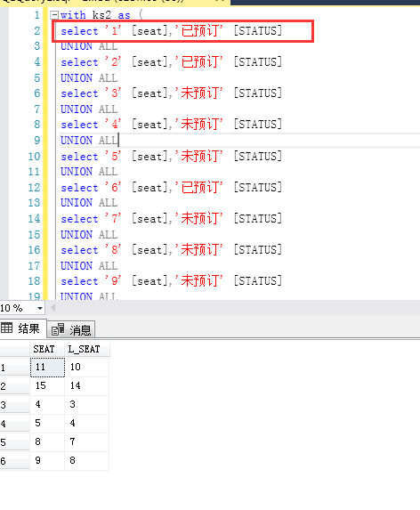Select result row 6 header
Viewport: 420px width, 510px height.
(14, 461)
